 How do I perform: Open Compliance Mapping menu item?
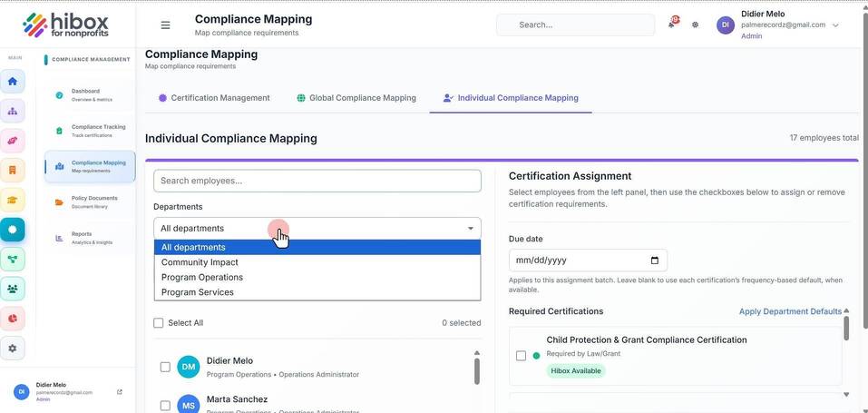[90, 166]
